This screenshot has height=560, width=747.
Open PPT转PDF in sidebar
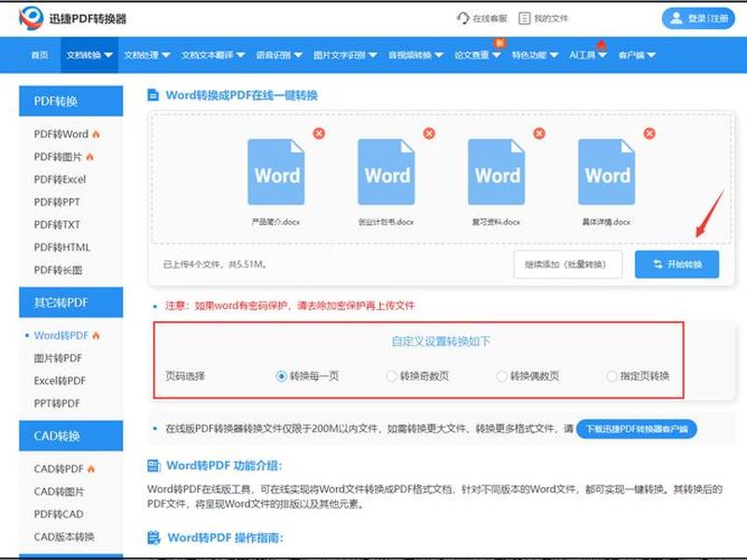tap(57, 403)
